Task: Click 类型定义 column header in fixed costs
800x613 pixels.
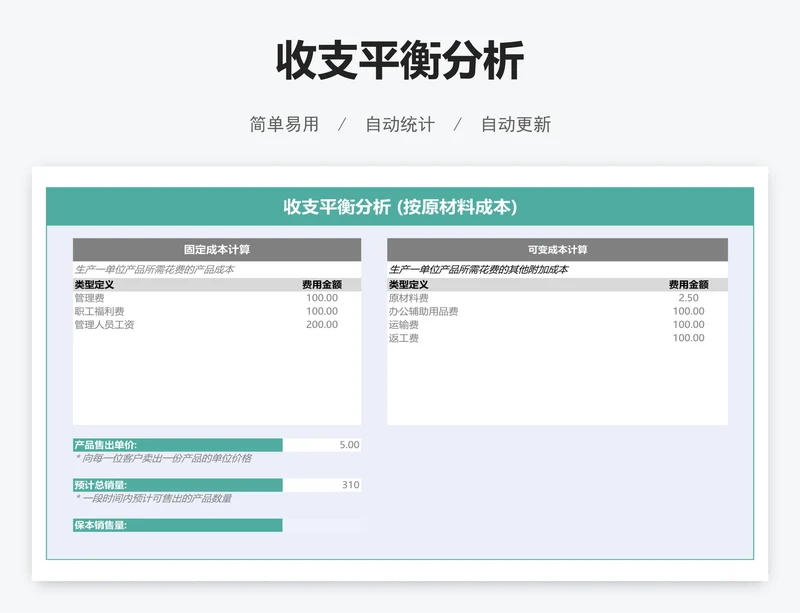Action: (x=94, y=285)
